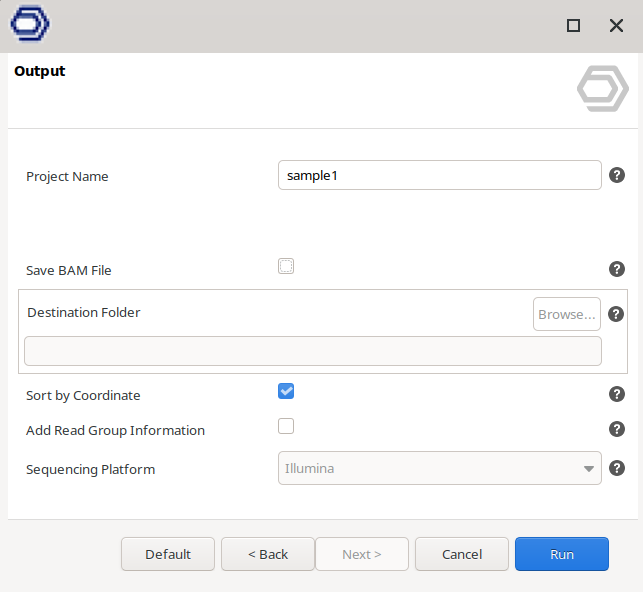Enable the Save BAM File checkbox

[286, 266]
